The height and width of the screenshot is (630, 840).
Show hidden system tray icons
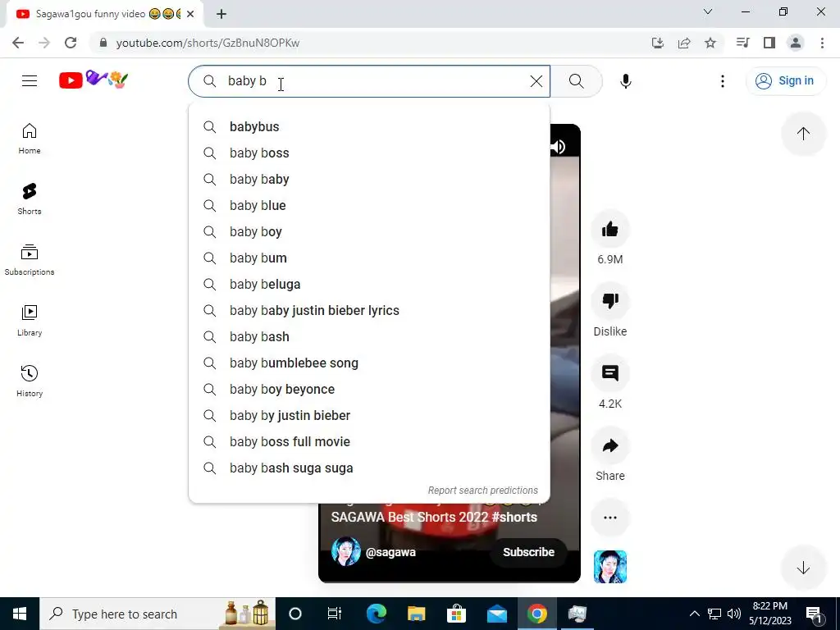pos(694,614)
